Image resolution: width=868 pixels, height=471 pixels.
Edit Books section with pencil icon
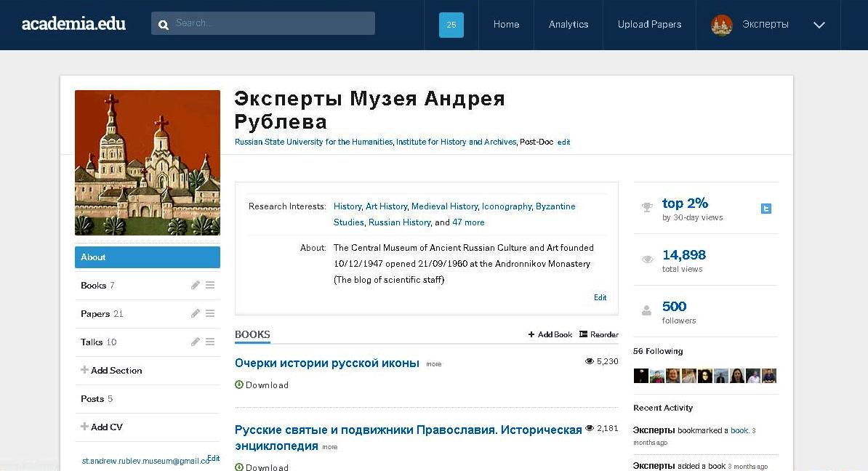(195, 285)
